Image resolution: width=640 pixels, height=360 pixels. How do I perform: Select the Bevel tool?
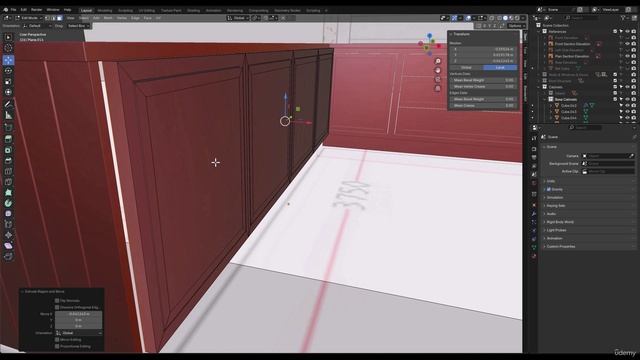click(8, 160)
